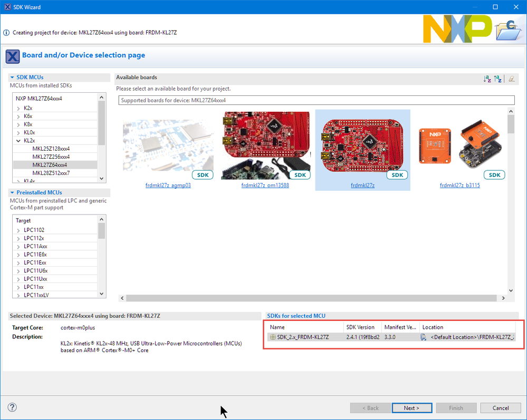The height and width of the screenshot is (420, 527).
Task: Click the Manifest Version column header
Action: (x=400, y=327)
